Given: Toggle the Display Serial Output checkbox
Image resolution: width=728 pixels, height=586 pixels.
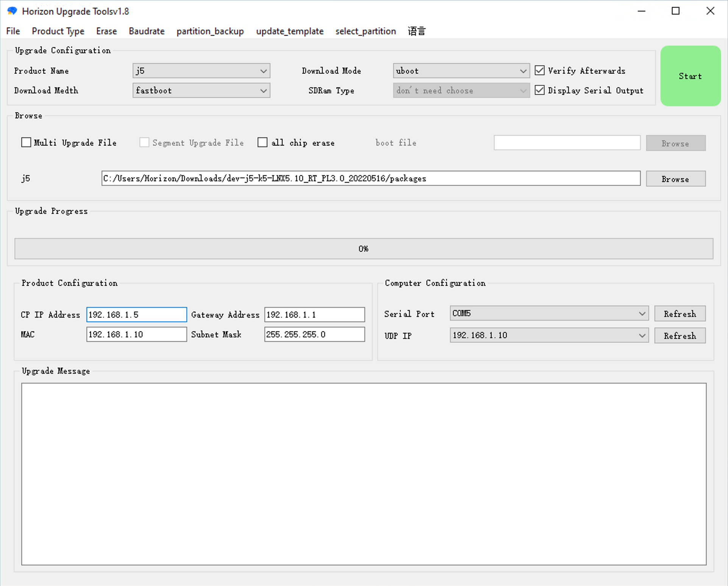Looking at the screenshot, I should [540, 90].
